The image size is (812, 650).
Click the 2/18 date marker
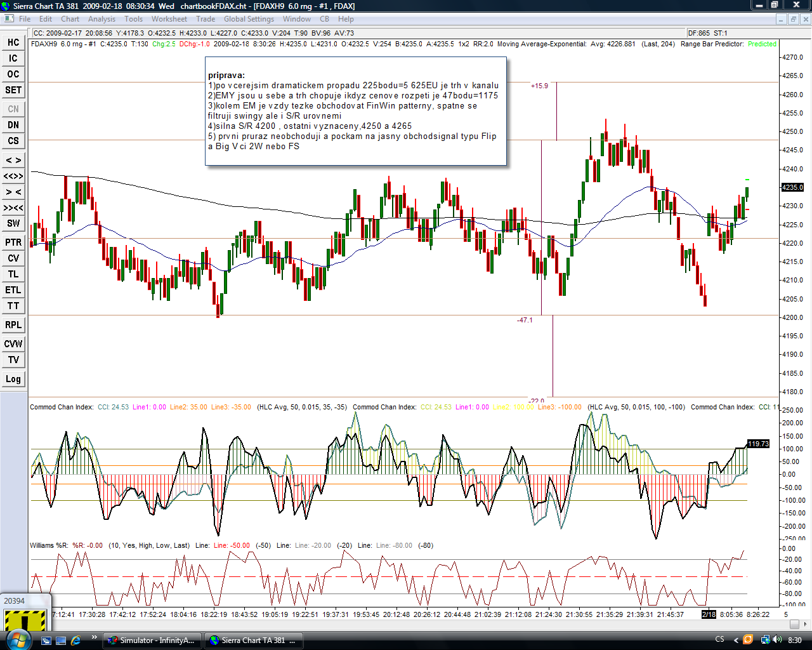[709, 614]
